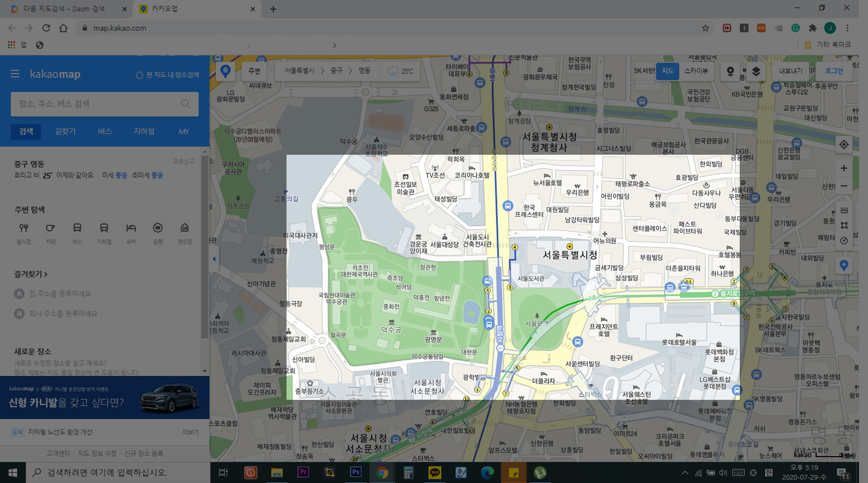Select the 지하철 tab
868x483 pixels.
tap(144, 131)
